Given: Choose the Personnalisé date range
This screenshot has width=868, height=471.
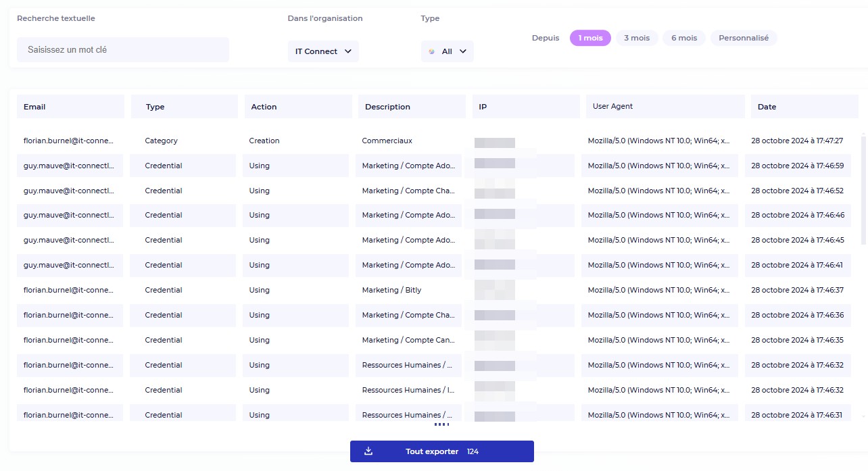Looking at the screenshot, I should [x=743, y=38].
